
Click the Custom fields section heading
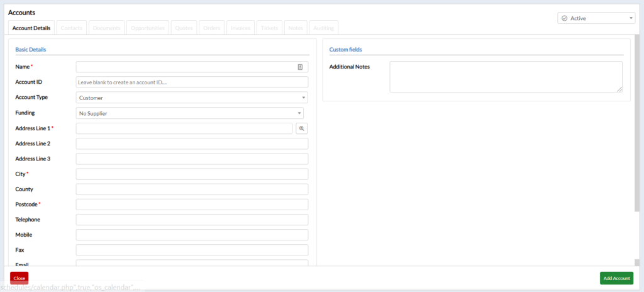[345, 49]
